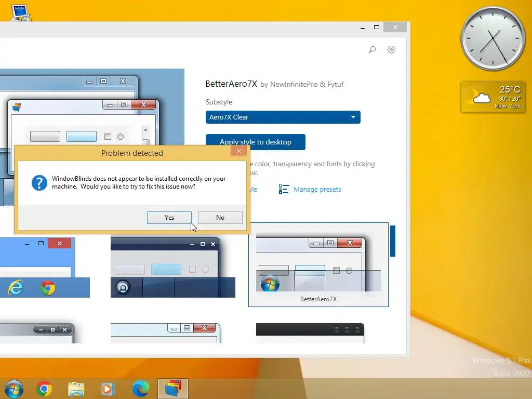The image size is (532, 399).
Task: Select the blue flat style with IE and Chrome icons
Action: (45, 268)
